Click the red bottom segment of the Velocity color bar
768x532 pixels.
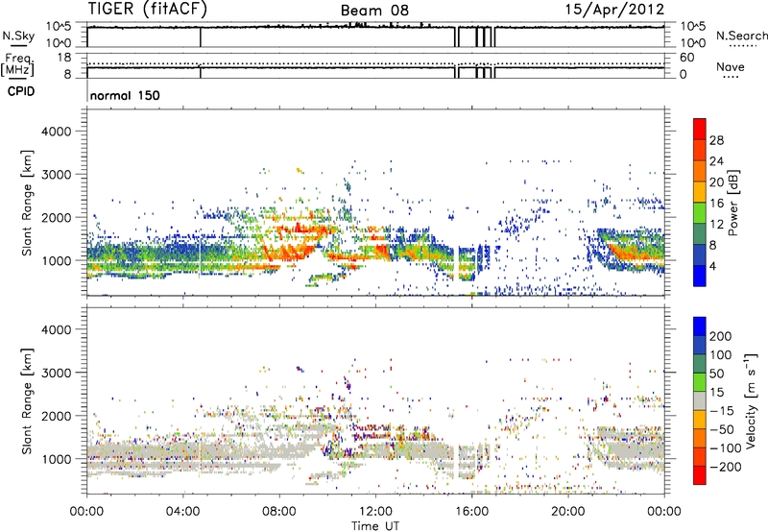tap(700, 475)
